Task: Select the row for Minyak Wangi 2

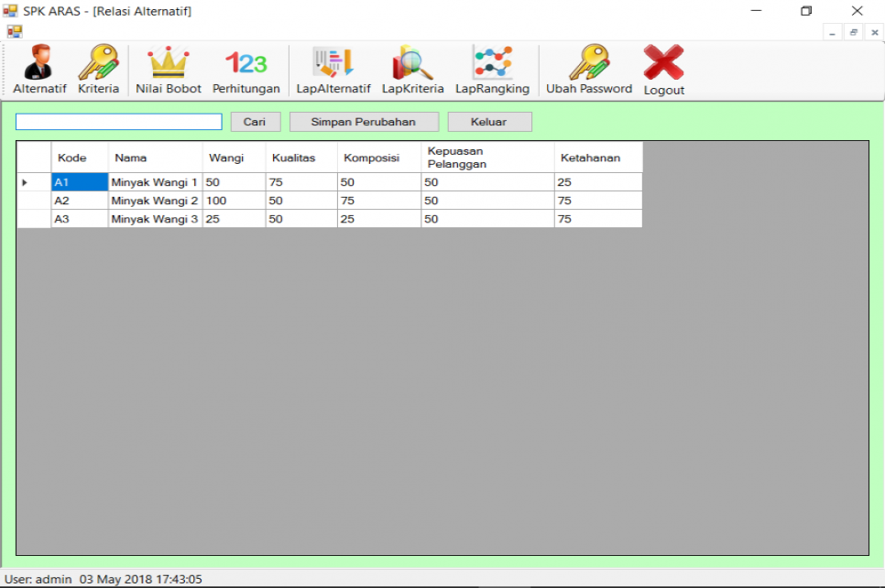Action: click(154, 200)
